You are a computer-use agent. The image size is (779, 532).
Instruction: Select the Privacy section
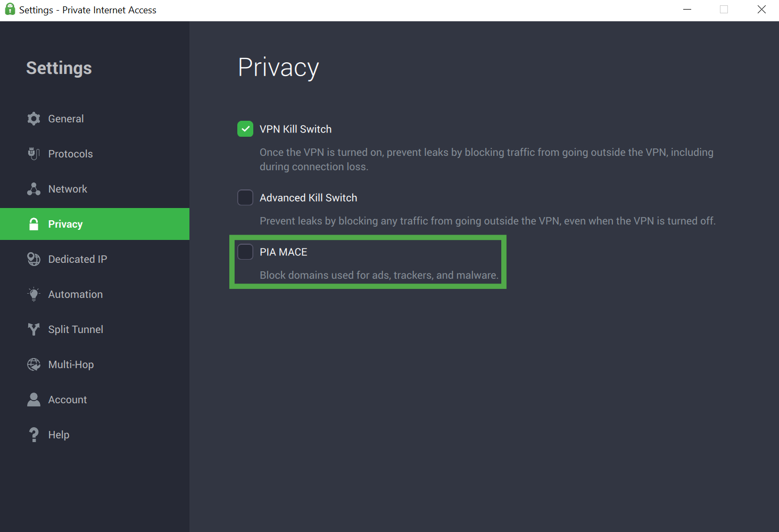pos(95,224)
